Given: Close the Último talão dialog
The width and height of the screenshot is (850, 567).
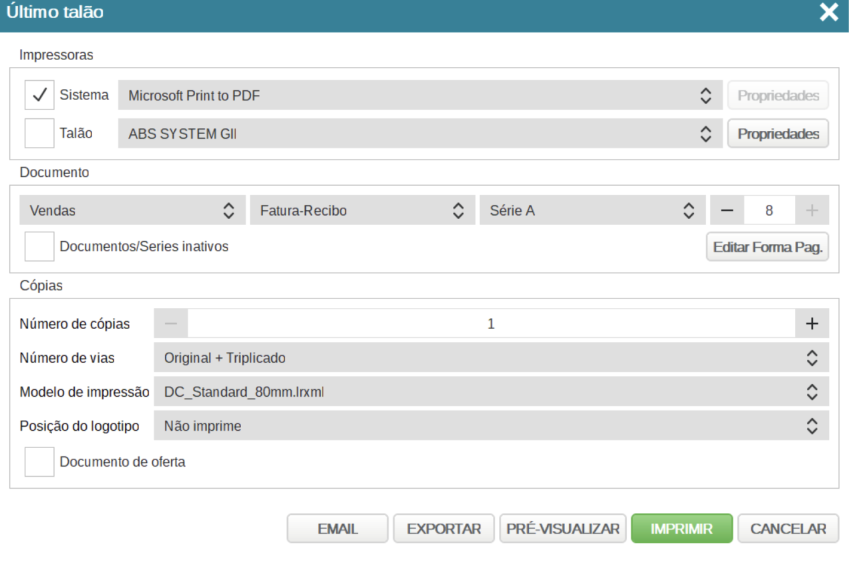Looking at the screenshot, I should click(x=828, y=13).
